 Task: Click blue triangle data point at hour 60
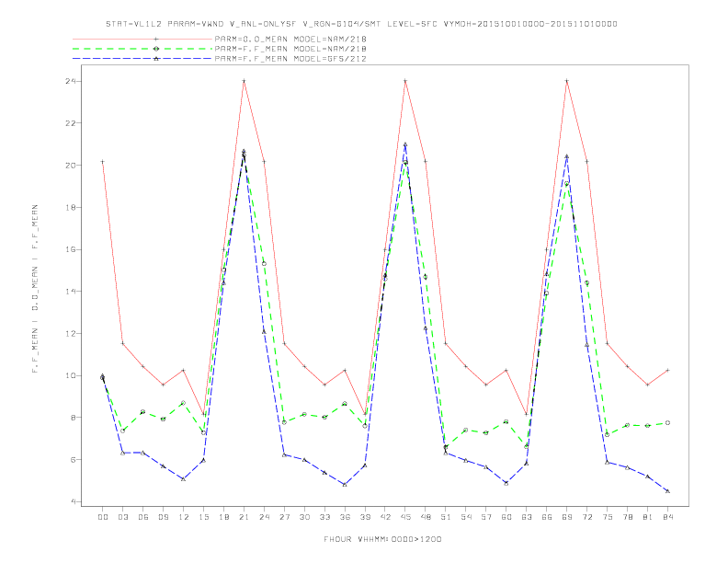[x=506, y=483]
